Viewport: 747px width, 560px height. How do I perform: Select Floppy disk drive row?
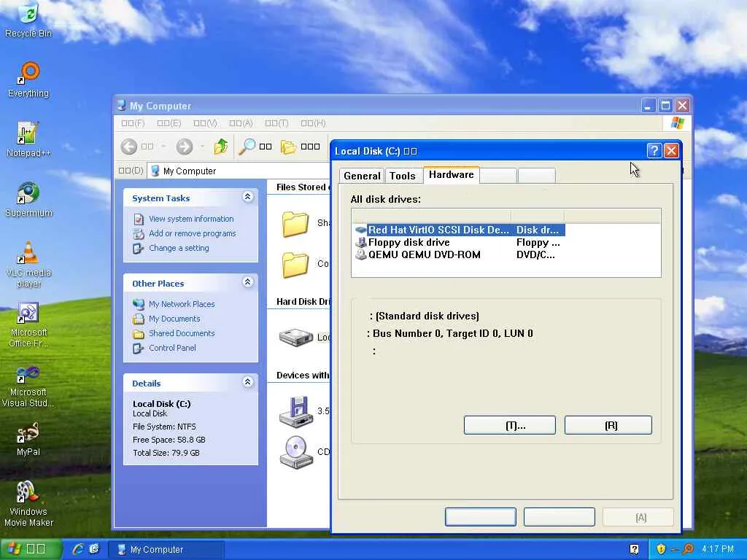460,242
